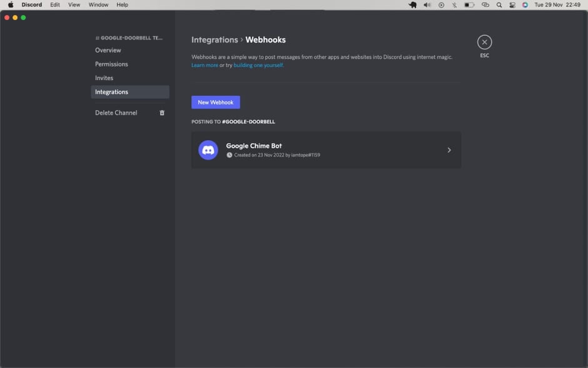
Task: Open the Apple menu
Action: pyautogui.click(x=11, y=5)
